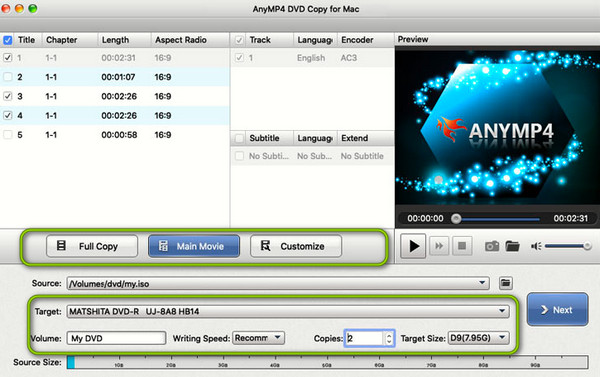This screenshot has height=377, width=600.
Task: Select Customize copy mode
Action: pyautogui.click(x=296, y=246)
